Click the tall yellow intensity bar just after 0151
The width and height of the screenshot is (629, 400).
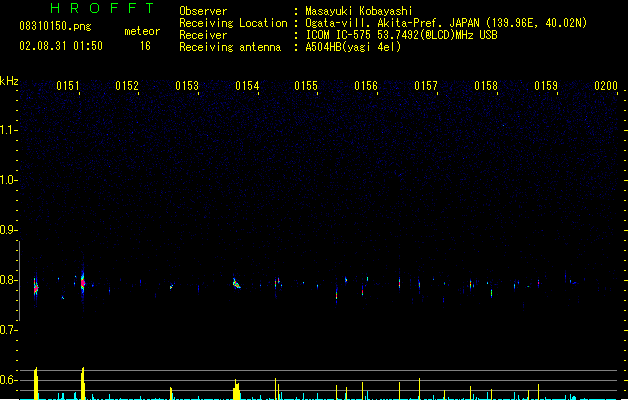click(83, 383)
